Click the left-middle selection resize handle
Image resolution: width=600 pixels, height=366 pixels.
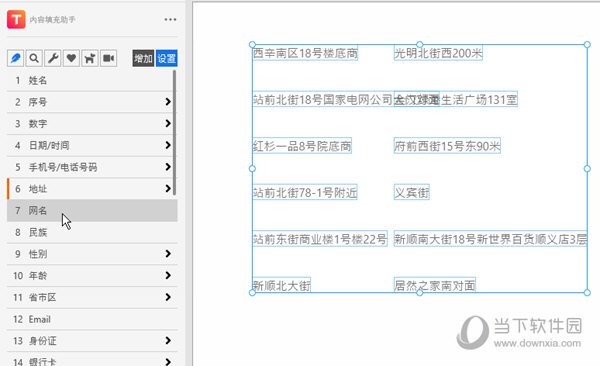[x=252, y=169]
